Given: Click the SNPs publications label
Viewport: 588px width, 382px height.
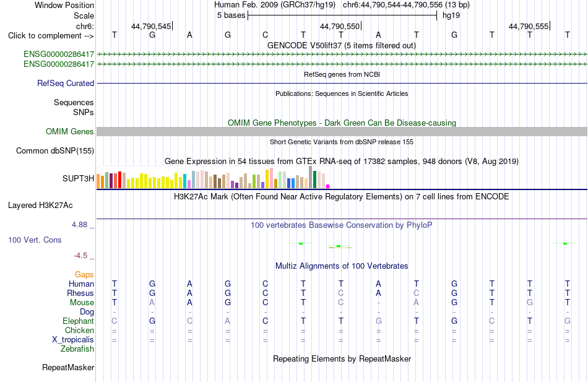Looking at the screenshot, I should tap(84, 112).
